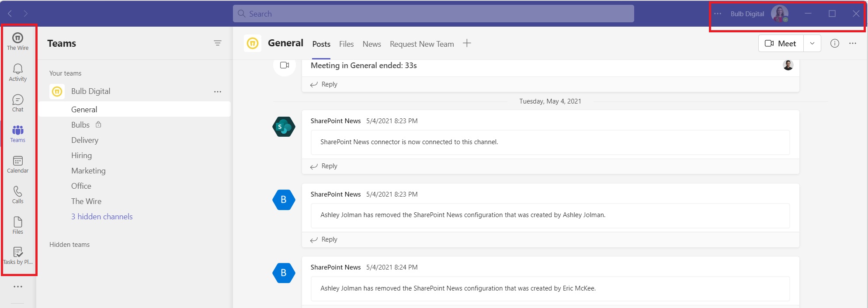The height and width of the screenshot is (308, 868).
Task: Select the Marketing channel
Action: pos(88,171)
